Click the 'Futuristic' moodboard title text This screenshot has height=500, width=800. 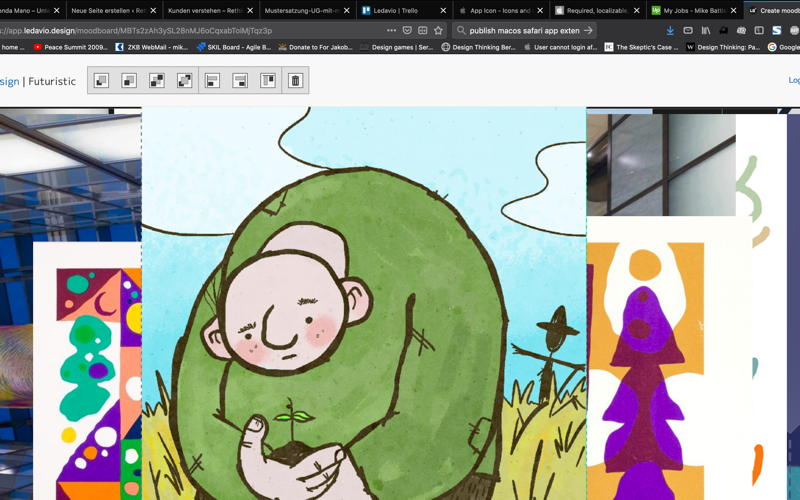click(52, 81)
